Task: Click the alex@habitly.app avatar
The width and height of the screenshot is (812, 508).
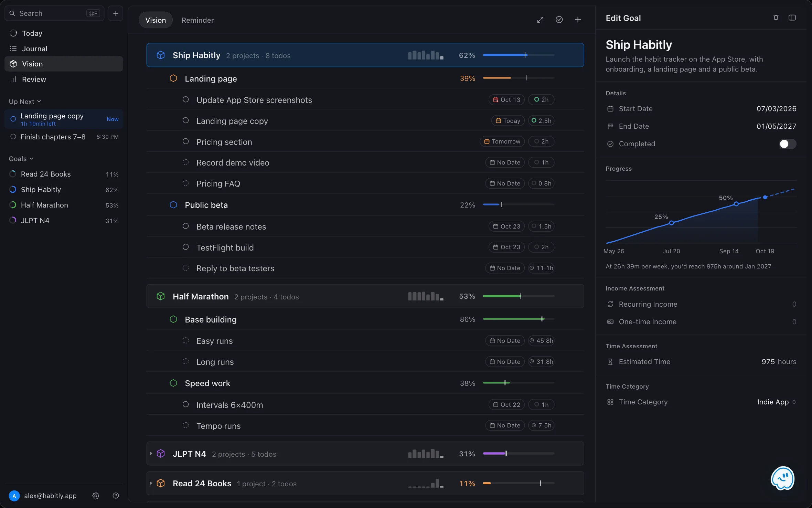Action: (x=14, y=496)
